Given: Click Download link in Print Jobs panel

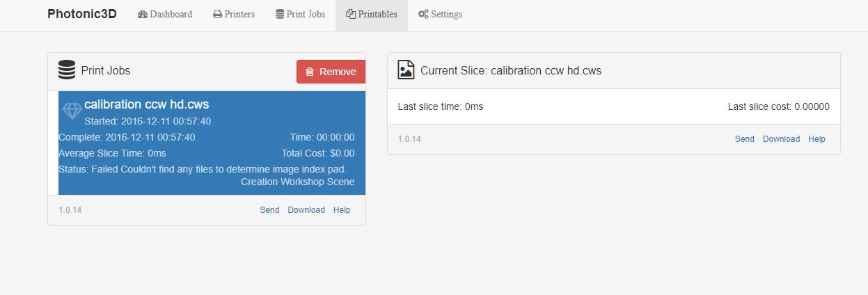Looking at the screenshot, I should tap(306, 210).
